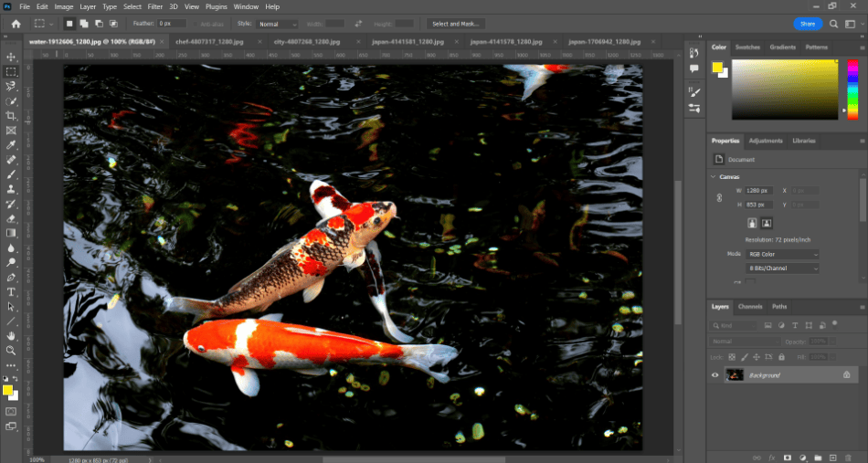
Task: Select the Blur tool
Action: (11, 247)
